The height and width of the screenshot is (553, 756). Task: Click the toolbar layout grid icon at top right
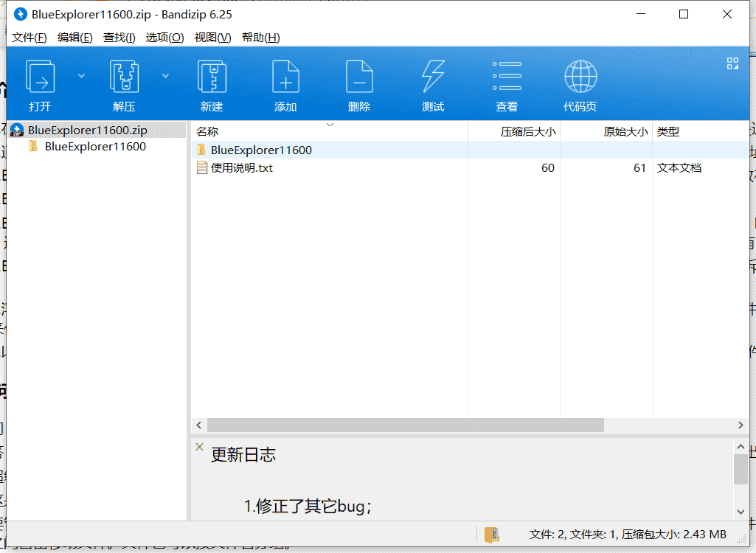pyautogui.click(x=732, y=63)
